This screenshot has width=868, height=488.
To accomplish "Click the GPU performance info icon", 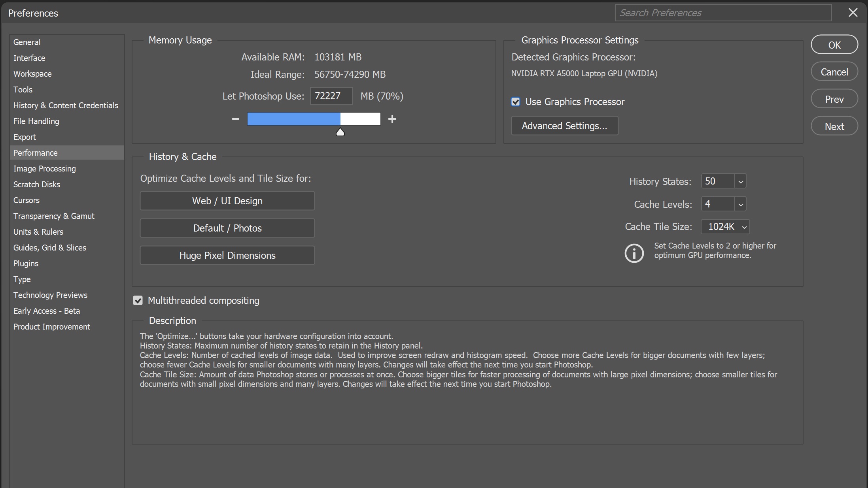I will coord(634,253).
